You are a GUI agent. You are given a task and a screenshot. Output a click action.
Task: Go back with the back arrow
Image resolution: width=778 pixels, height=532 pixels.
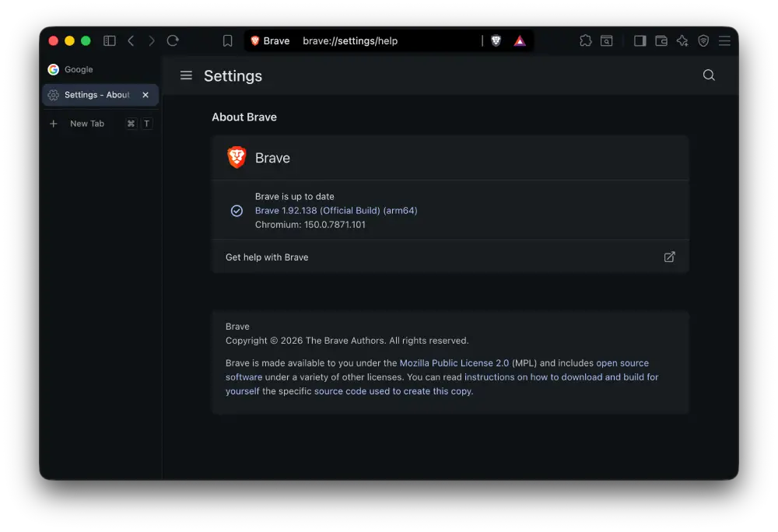(131, 40)
